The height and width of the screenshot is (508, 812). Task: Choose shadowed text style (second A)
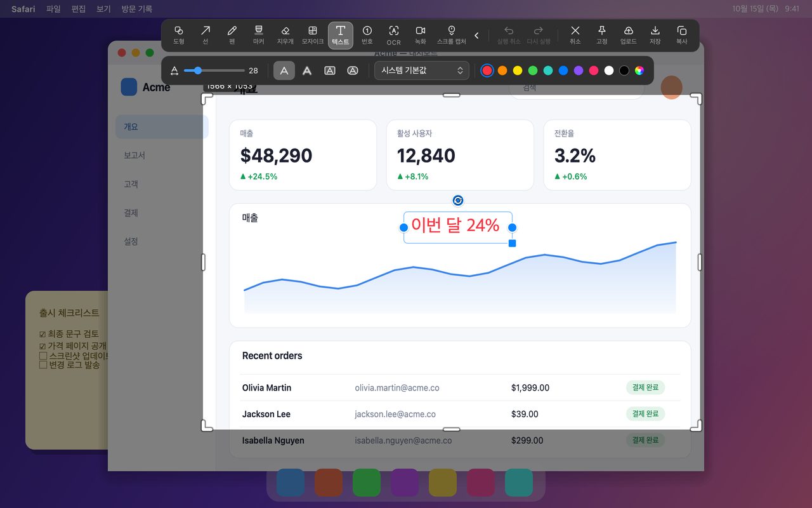[307, 70]
